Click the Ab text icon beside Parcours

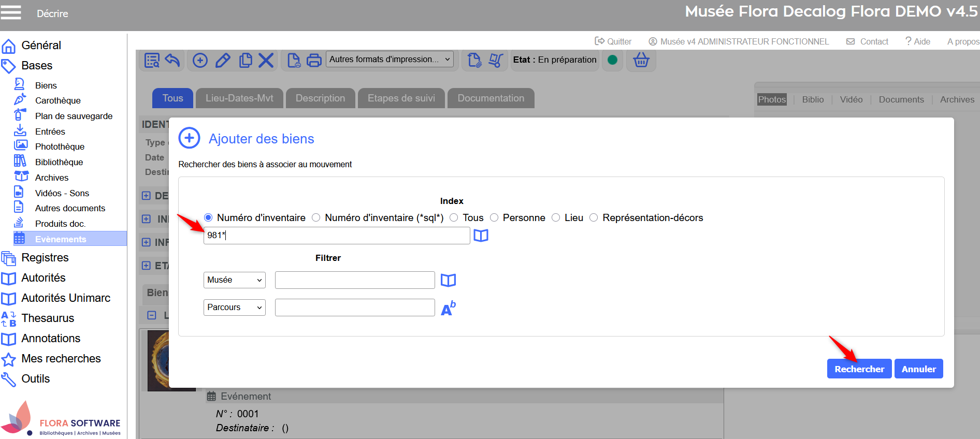448,308
